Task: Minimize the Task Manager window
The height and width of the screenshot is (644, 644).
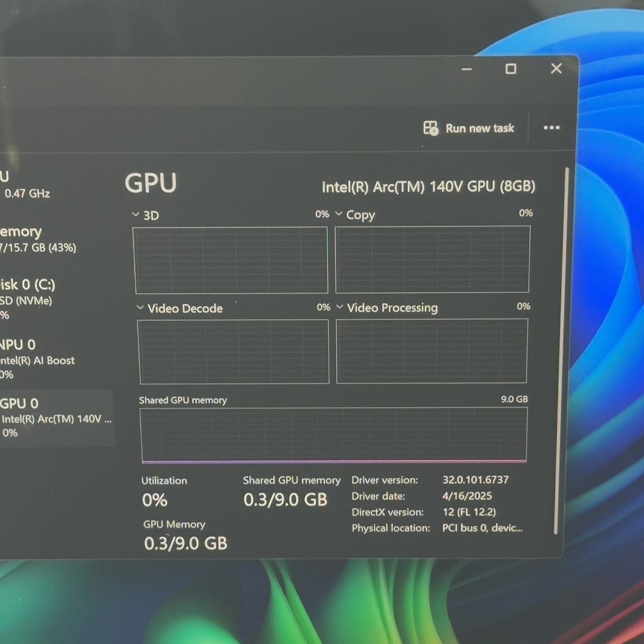Action: coord(467,69)
